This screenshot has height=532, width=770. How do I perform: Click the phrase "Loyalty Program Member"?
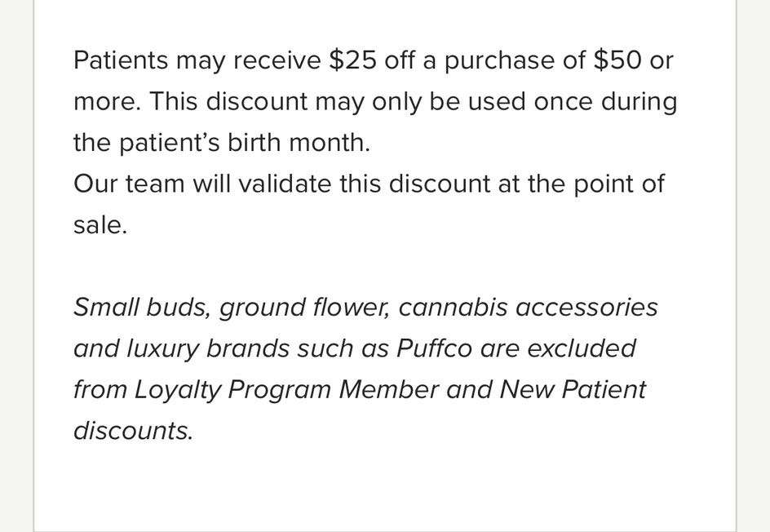click(x=286, y=390)
